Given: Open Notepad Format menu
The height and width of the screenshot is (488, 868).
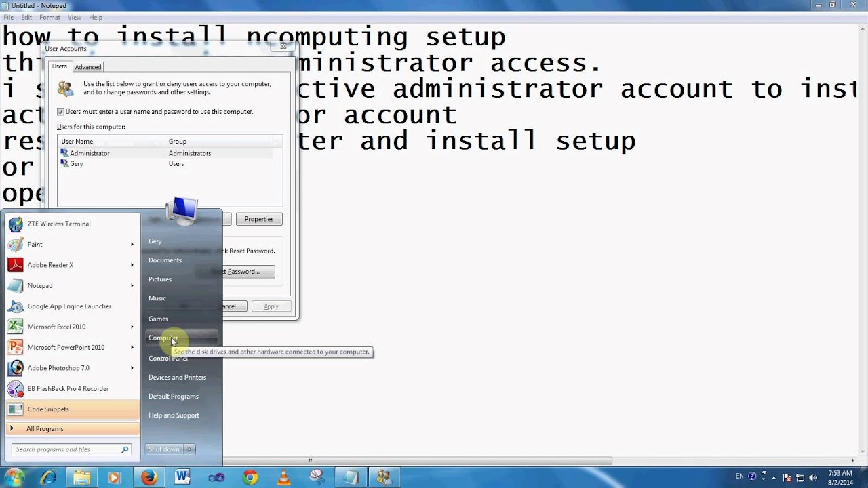Looking at the screenshot, I should click(50, 17).
